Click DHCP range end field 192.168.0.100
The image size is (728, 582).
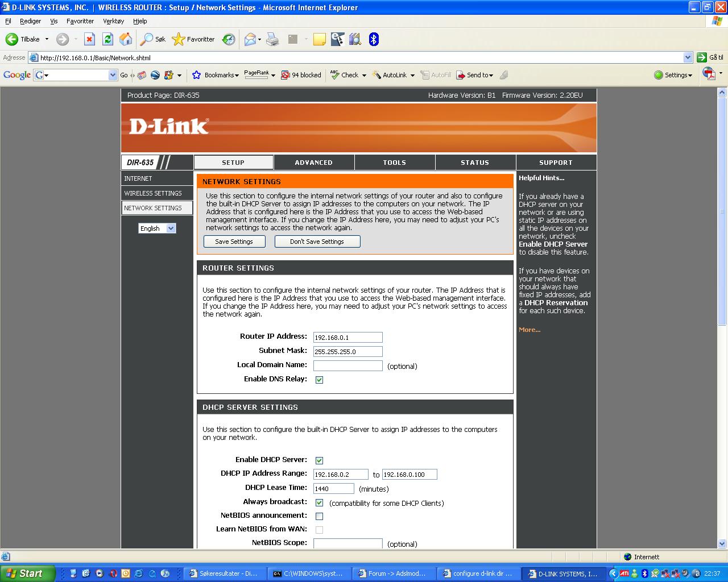tap(409, 474)
